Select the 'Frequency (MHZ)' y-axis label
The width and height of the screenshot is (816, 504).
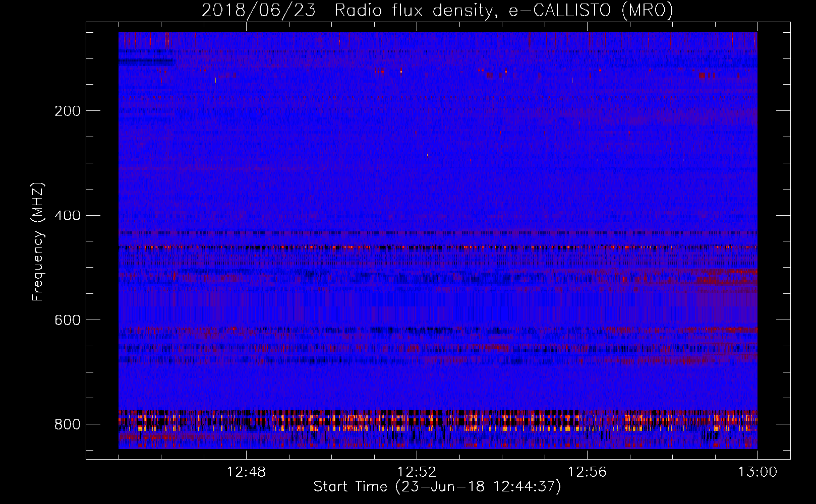coord(38,241)
